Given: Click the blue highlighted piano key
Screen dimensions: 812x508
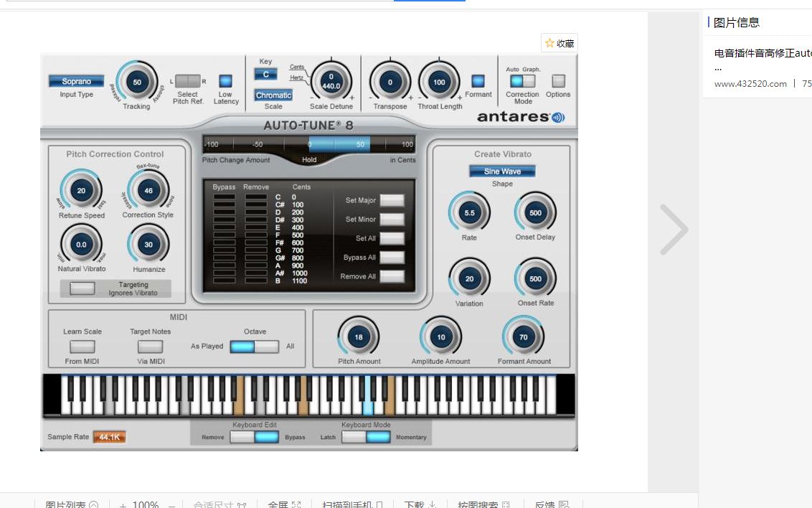Looking at the screenshot, I should pyautogui.click(x=368, y=396).
